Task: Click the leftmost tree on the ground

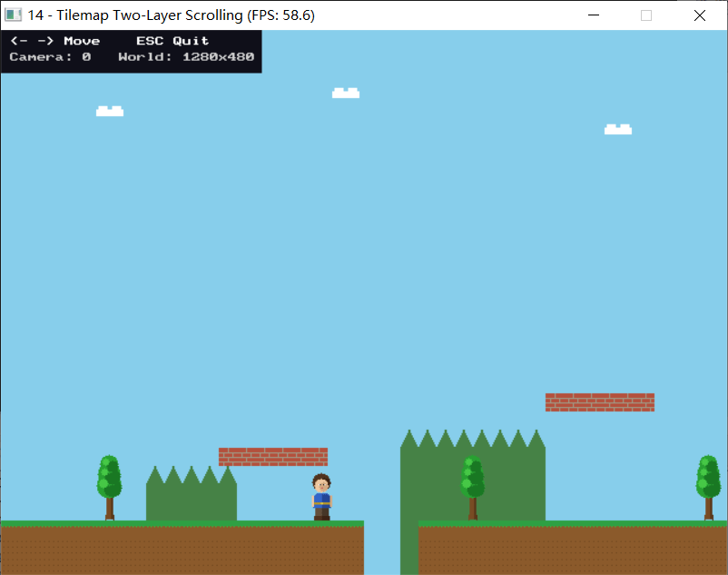Action: click(x=110, y=486)
